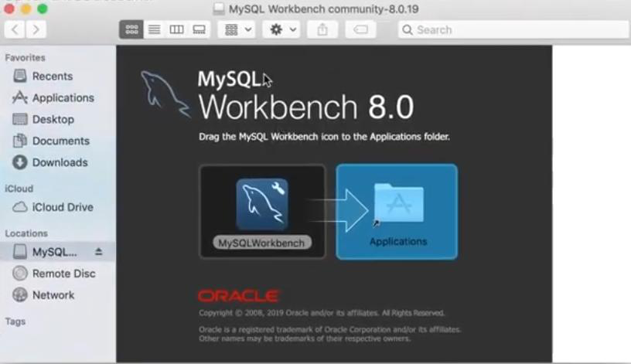Viewport: 631px width, 364px height.
Task: Click the Edit Tags toolbar button
Action: pyautogui.click(x=360, y=30)
